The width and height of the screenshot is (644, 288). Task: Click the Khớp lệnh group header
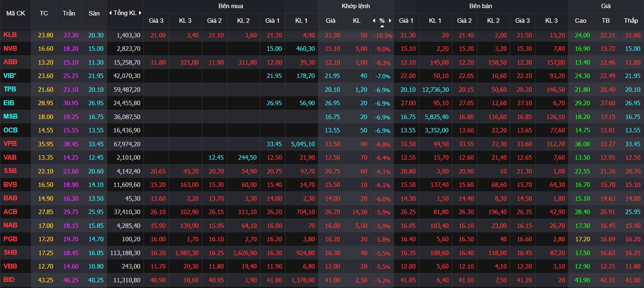(356, 6)
